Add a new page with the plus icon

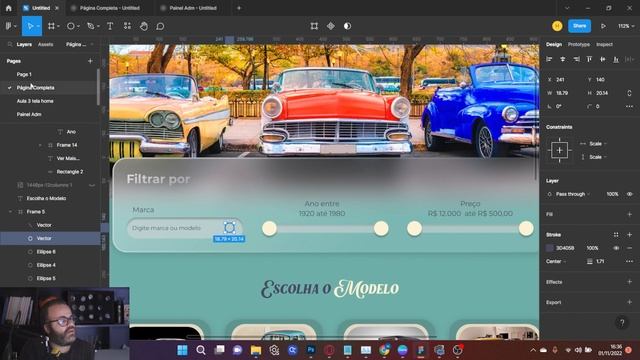[90, 61]
